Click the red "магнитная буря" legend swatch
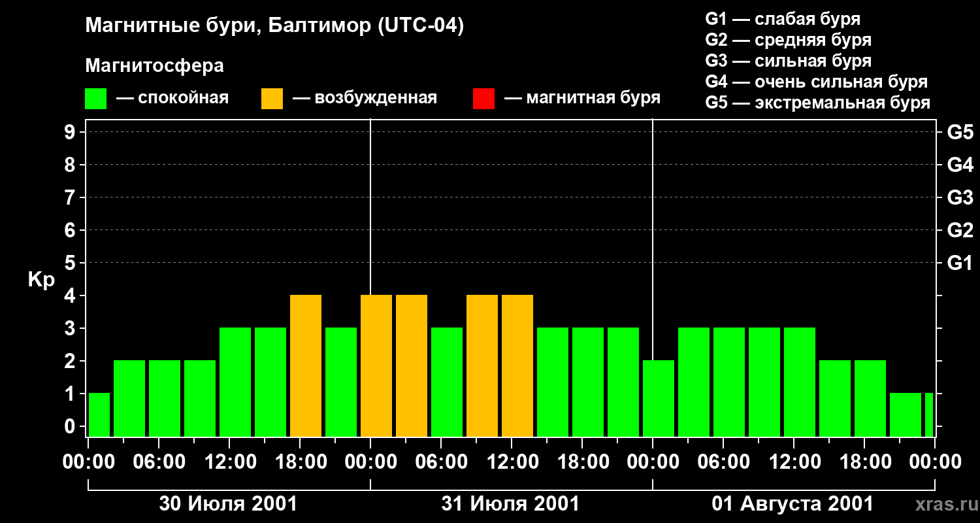This screenshot has width=980, height=523. 483,99
